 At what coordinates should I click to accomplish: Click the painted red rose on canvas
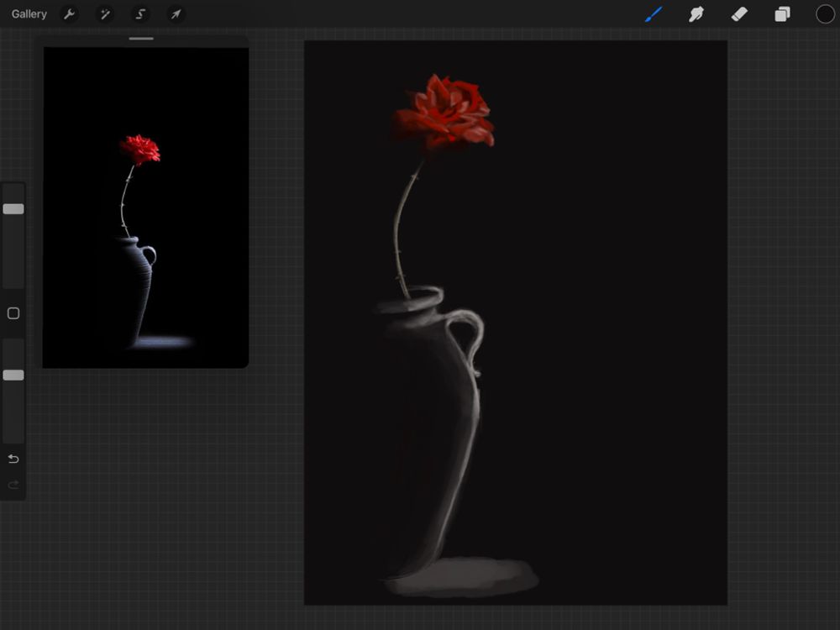tap(444, 113)
